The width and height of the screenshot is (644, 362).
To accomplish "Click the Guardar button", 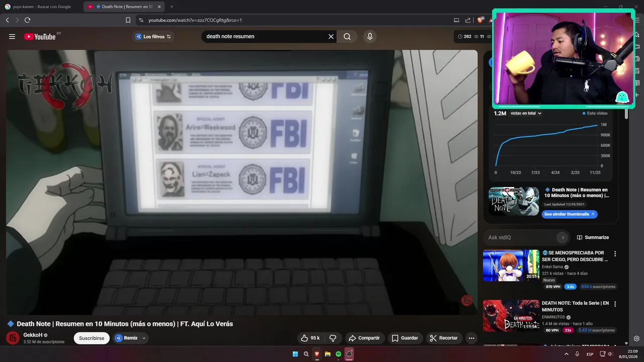I will (405, 338).
